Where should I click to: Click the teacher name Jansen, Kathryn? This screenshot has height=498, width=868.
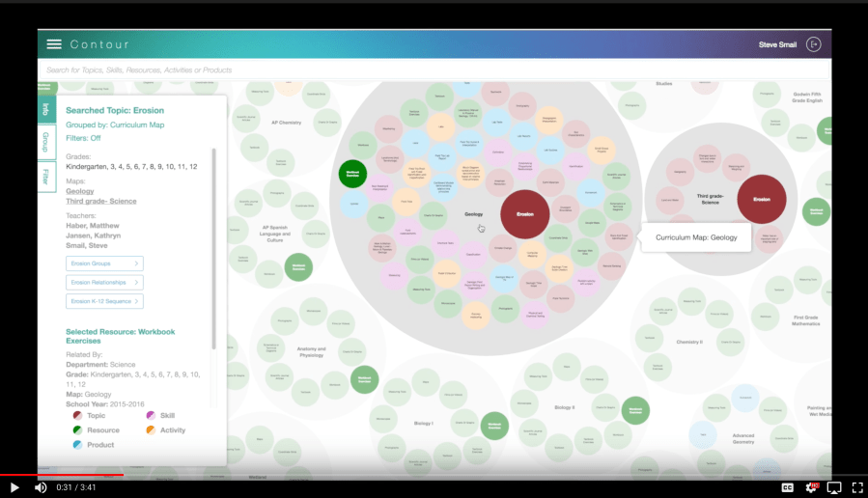pos(93,235)
